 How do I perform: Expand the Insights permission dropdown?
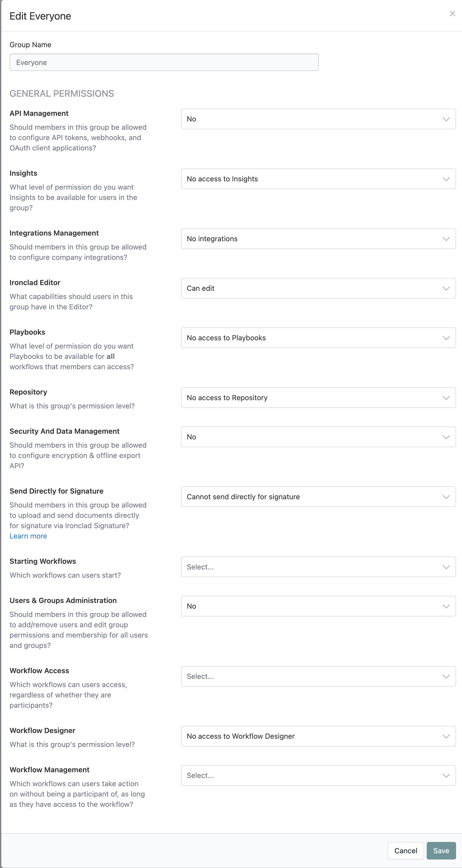318,179
